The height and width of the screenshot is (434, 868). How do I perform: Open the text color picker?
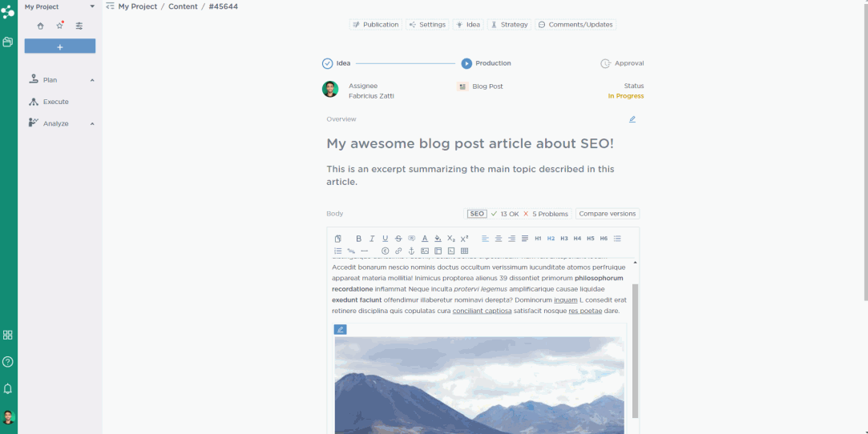click(425, 239)
